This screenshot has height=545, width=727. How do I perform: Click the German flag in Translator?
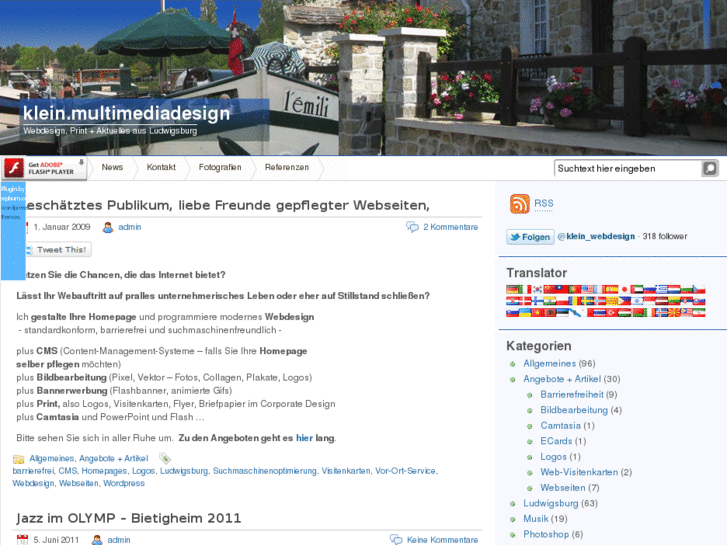[512, 289]
